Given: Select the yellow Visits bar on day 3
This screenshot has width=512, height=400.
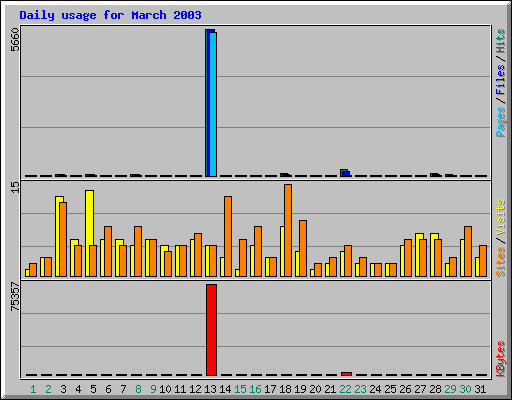Looking at the screenshot, I should pos(58,236).
